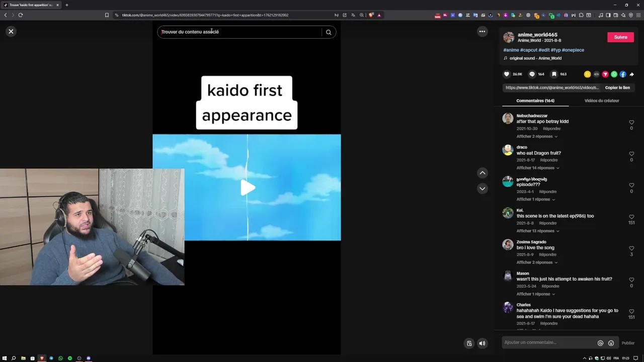Open the Windows Start menu
Screen dimensions: 644x362
(x=5, y=358)
